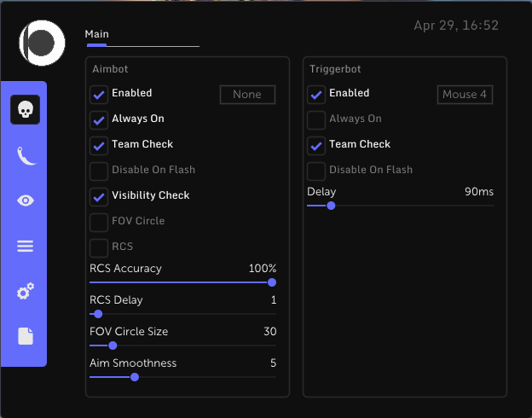Enable the RCS checkbox
The image size is (532, 418).
(99, 247)
